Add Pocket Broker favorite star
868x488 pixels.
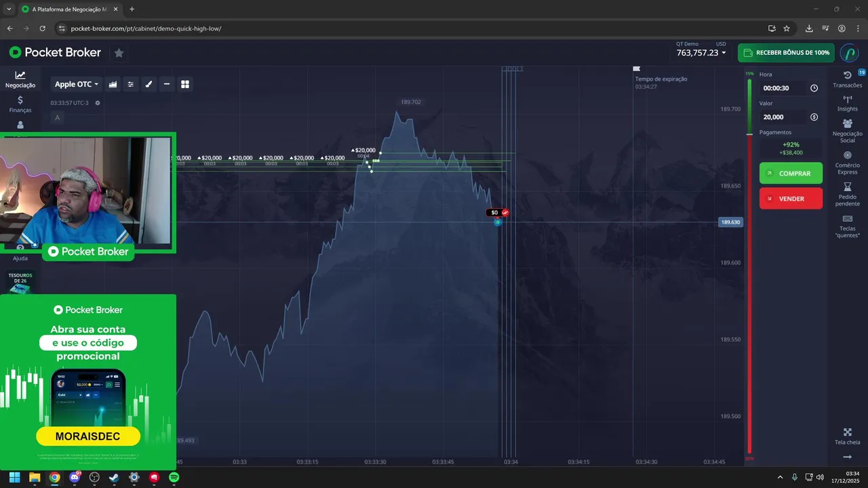[119, 52]
